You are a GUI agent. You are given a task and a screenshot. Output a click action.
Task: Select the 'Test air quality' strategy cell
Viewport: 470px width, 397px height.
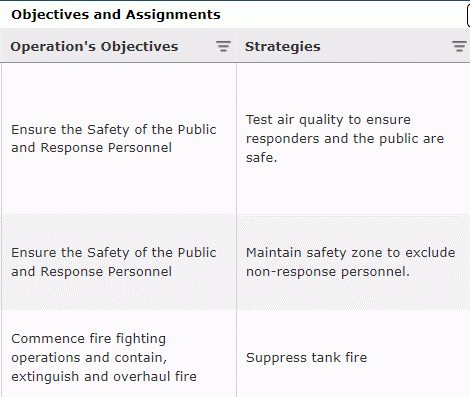coord(353,139)
